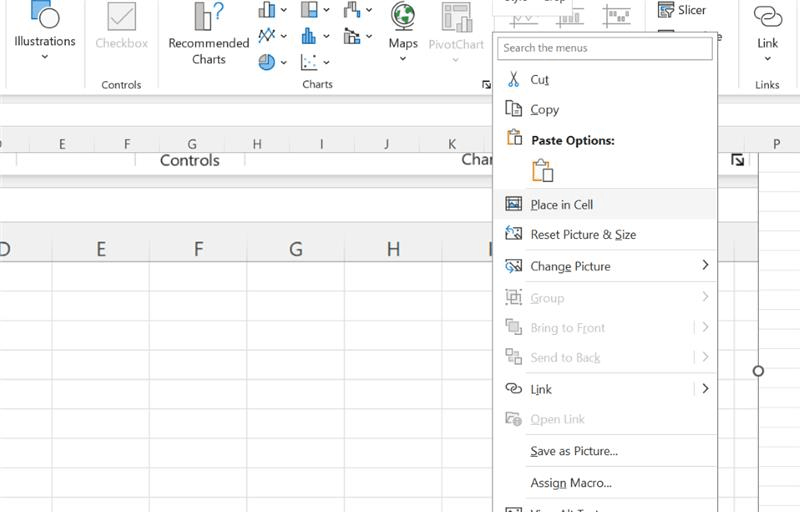Select column P header

[x=777, y=144]
